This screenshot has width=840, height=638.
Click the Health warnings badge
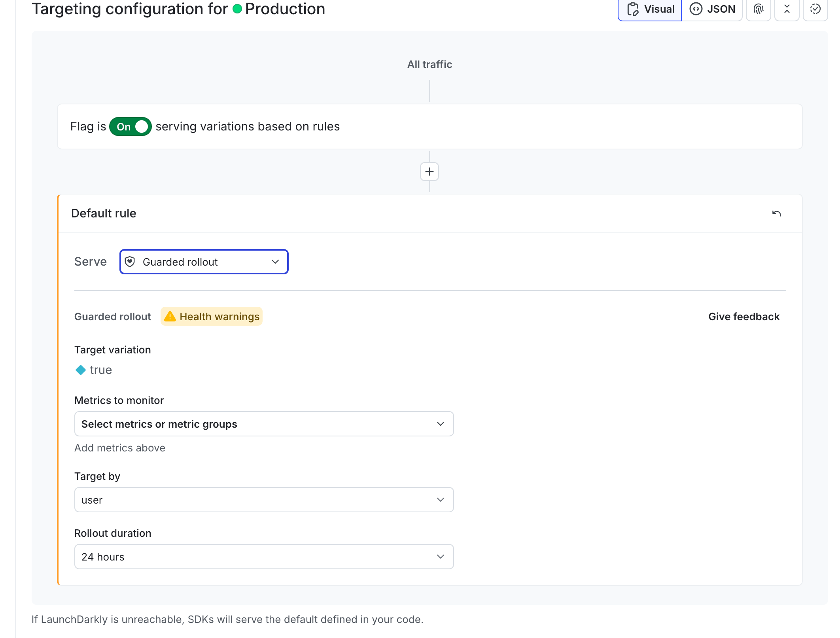pos(212,317)
